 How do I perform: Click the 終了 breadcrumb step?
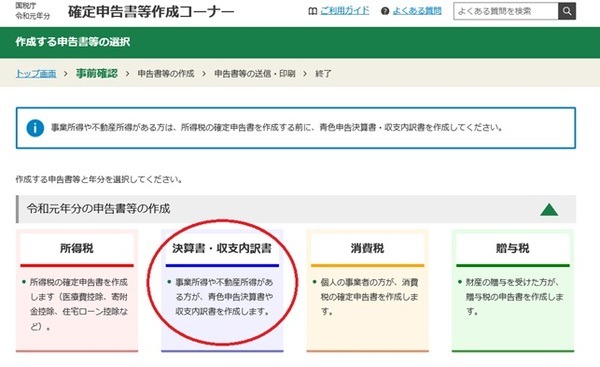tap(323, 73)
